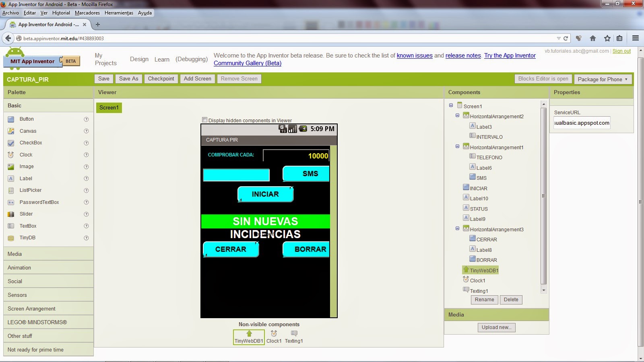Open help for TinyDB component

[86, 238]
